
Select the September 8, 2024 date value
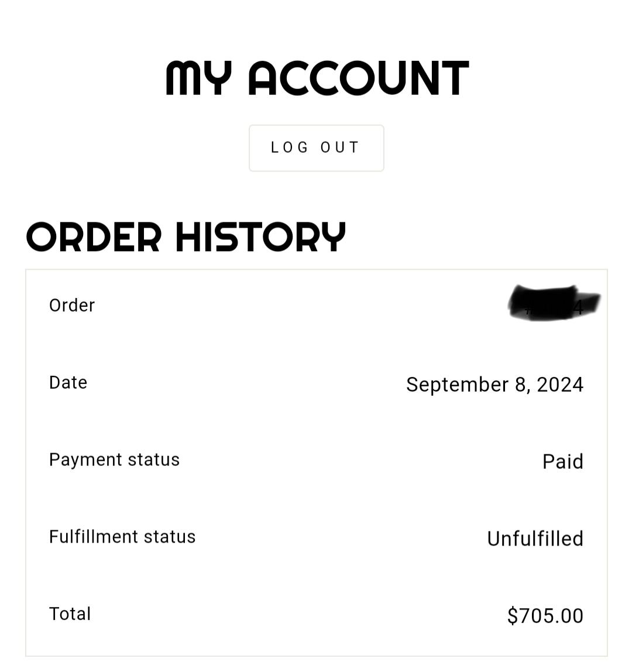point(494,385)
